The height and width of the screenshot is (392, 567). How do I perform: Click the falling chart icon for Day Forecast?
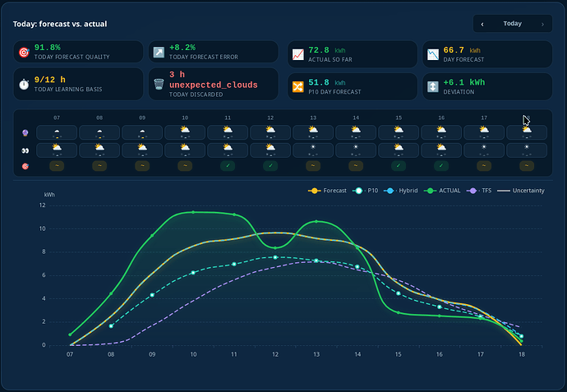click(x=433, y=54)
